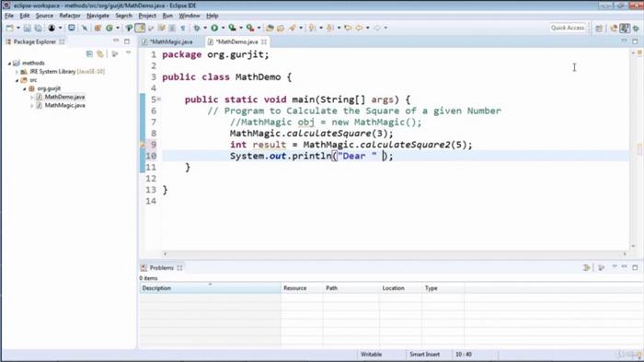
Task: Switch to the MathMagic.java editor tab
Action: pos(171,41)
